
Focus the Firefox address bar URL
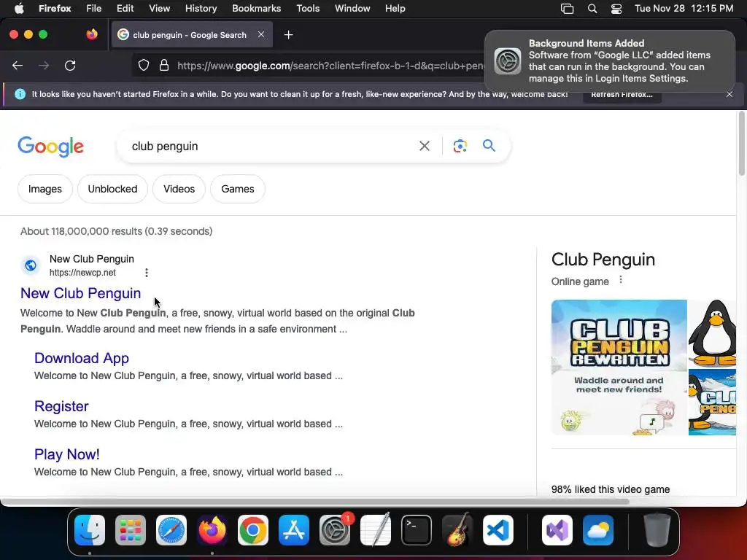pyautogui.click(x=329, y=66)
